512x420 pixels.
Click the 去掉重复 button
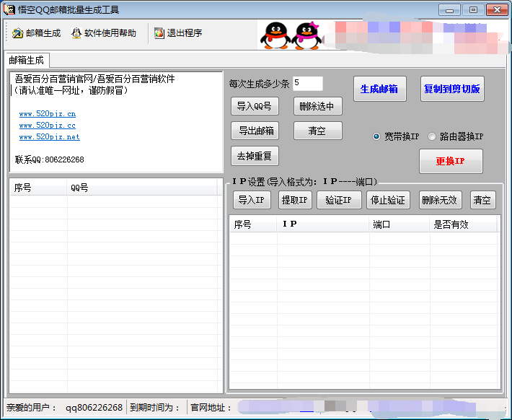click(x=255, y=156)
